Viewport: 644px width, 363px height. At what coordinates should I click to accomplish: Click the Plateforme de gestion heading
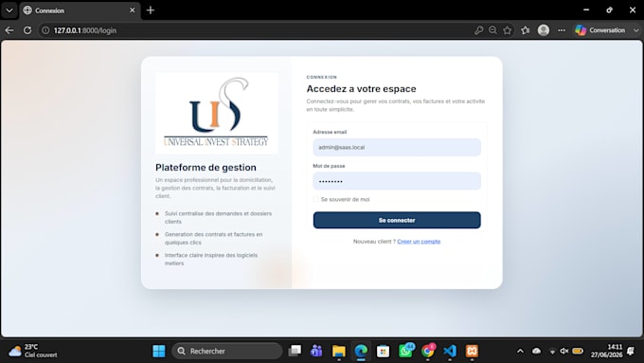(x=206, y=168)
